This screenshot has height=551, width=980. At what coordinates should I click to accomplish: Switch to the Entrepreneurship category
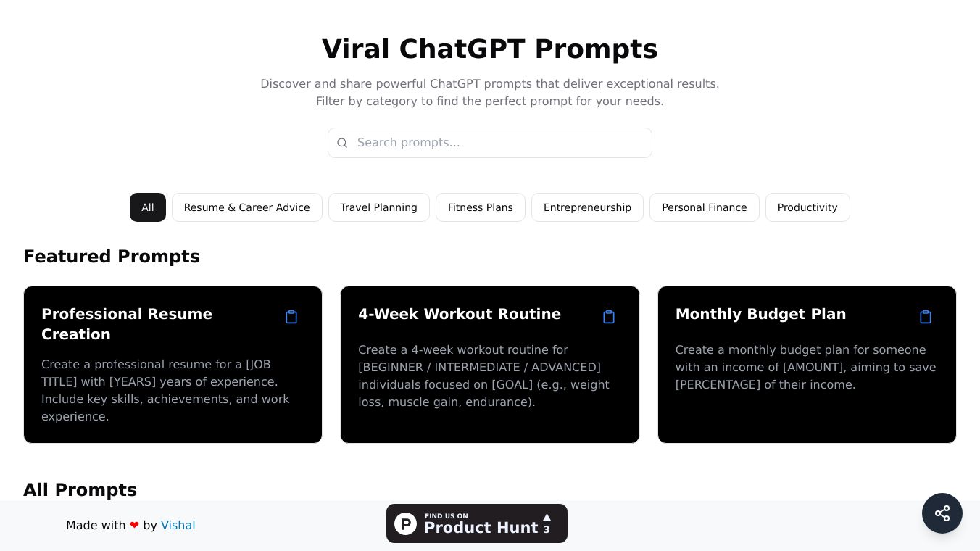point(587,207)
